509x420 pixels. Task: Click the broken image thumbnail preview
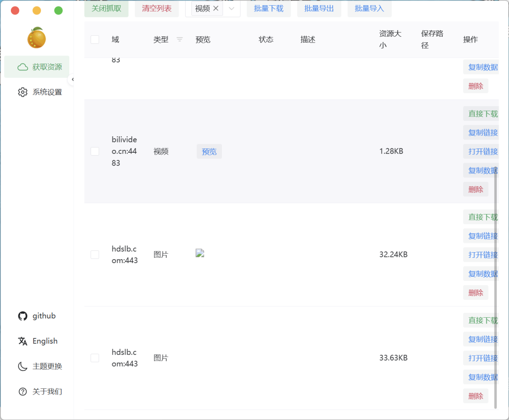coord(200,253)
